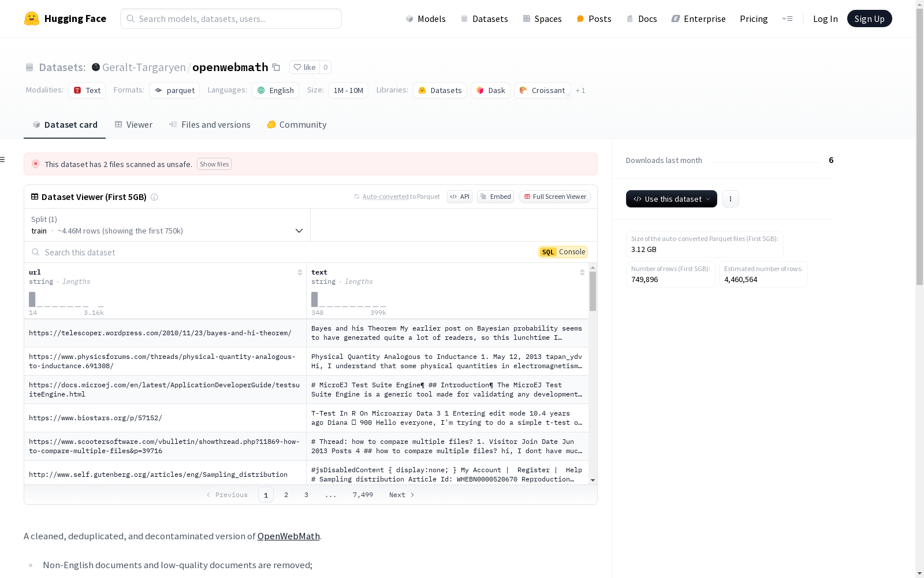Click the like count 0
Viewport: 924px width, 578px height.
[x=326, y=67]
